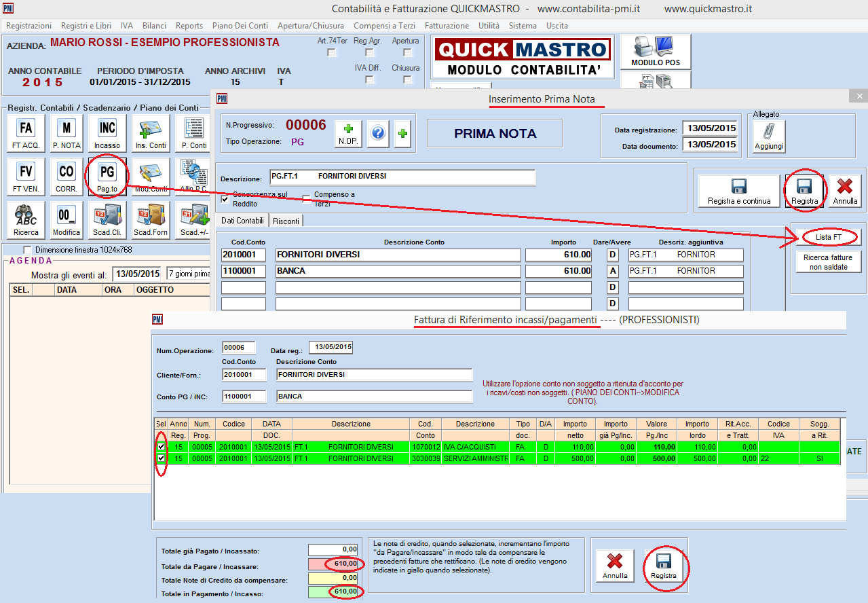Open the Incasso (INC) registration

tap(107, 132)
